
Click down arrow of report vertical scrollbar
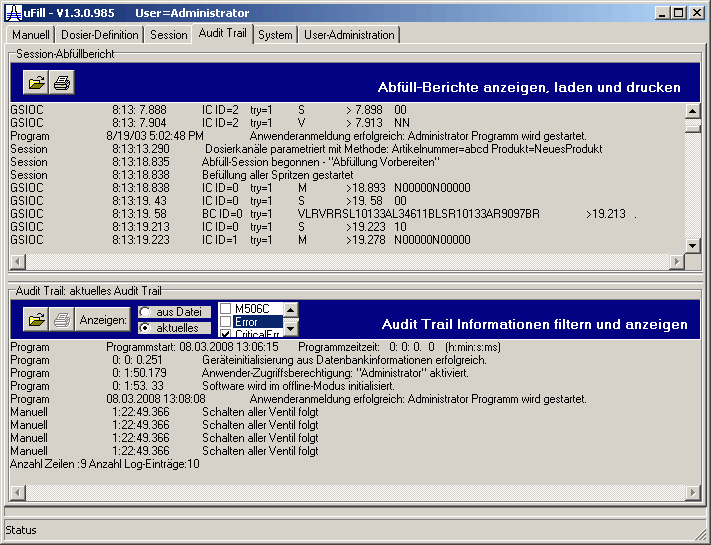[x=692, y=246]
